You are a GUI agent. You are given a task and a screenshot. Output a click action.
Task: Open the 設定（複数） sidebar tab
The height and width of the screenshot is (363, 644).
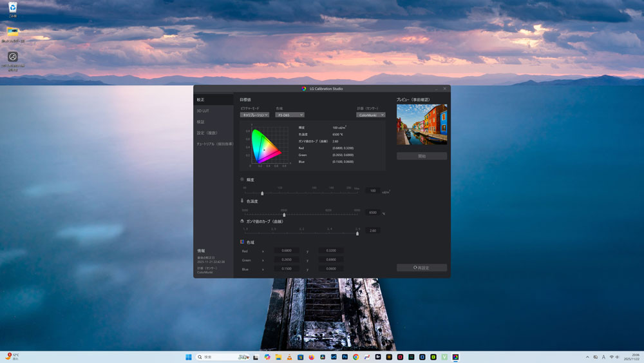pos(206,133)
